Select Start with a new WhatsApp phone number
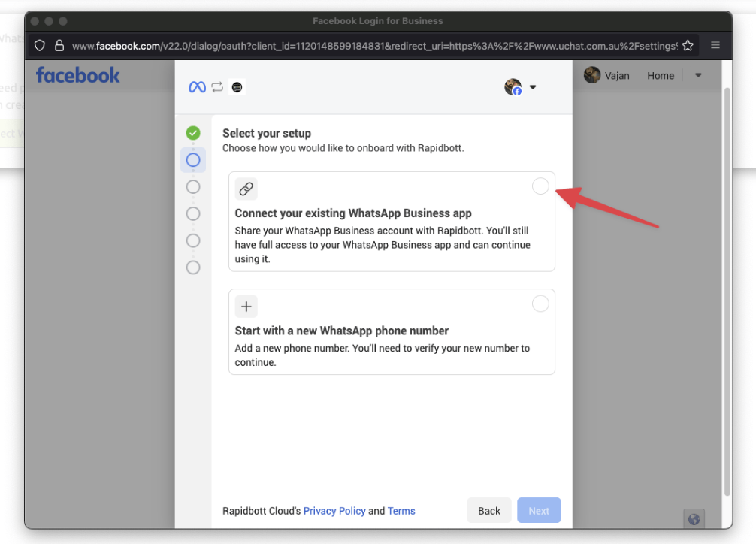 click(x=540, y=304)
